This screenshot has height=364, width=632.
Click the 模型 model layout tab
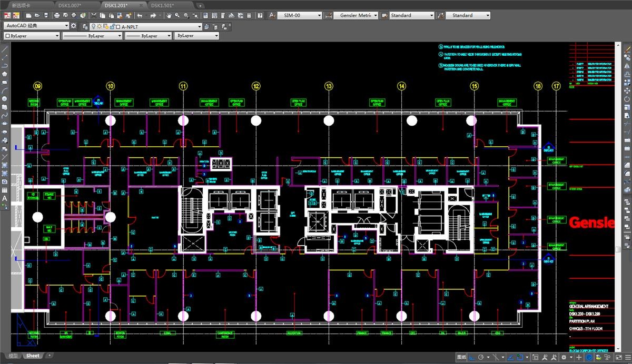tap(13, 356)
